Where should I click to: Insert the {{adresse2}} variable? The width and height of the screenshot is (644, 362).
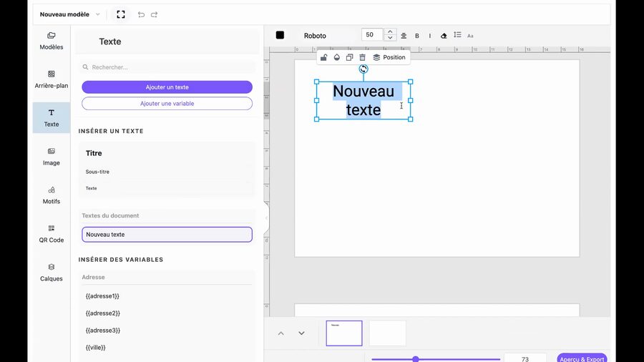click(x=102, y=313)
